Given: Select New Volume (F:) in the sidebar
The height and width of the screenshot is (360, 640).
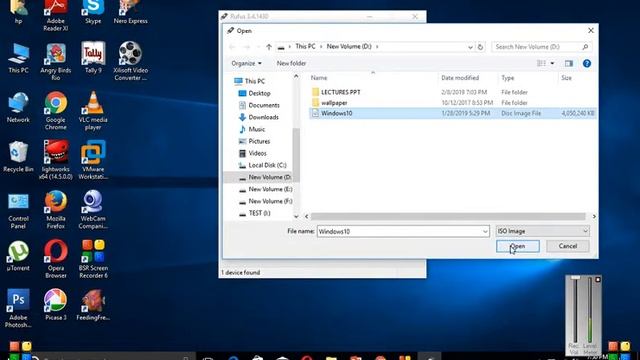Looking at the screenshot, I should tap(270, 201).
